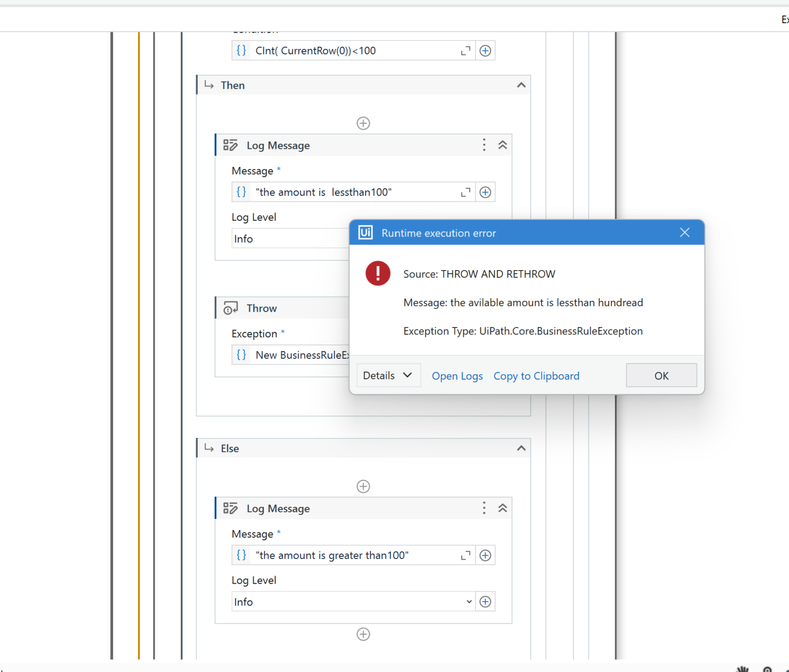Expand editor for "lessthan100" message
The width and height of the screenshot is (789, 672).
465,193
